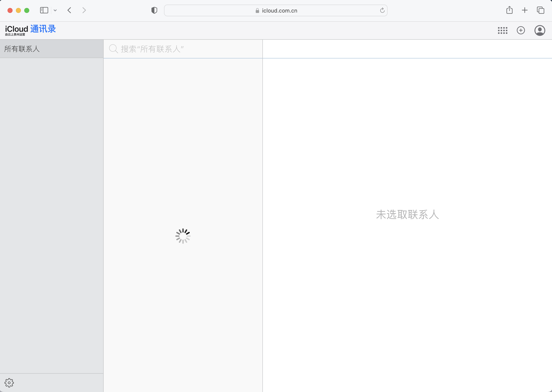
Task: Expand the sidebar tab group chevron
Action: coord(55,10)
